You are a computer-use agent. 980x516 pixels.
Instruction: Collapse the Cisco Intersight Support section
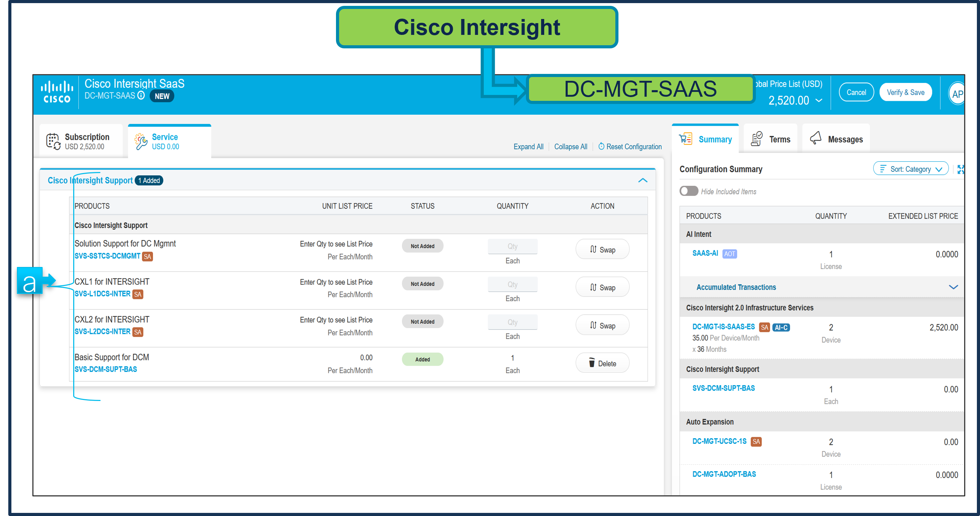(x=643, y=180)
